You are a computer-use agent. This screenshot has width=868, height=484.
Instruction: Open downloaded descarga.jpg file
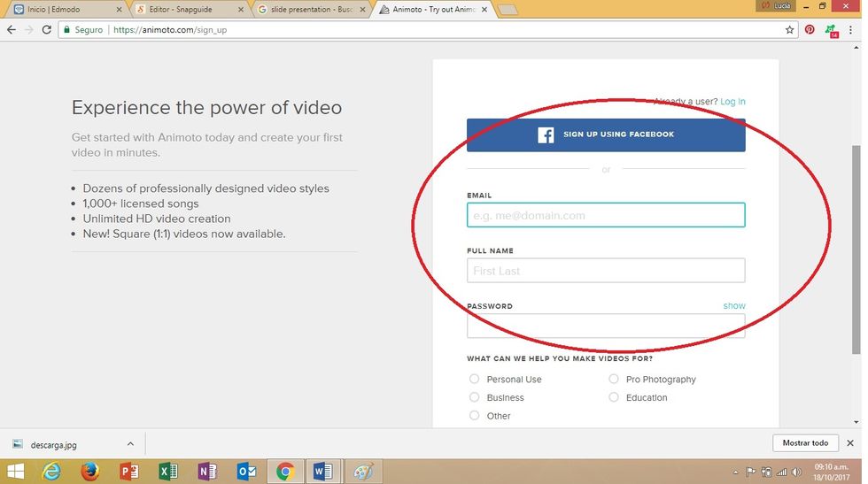pos(54,445)
